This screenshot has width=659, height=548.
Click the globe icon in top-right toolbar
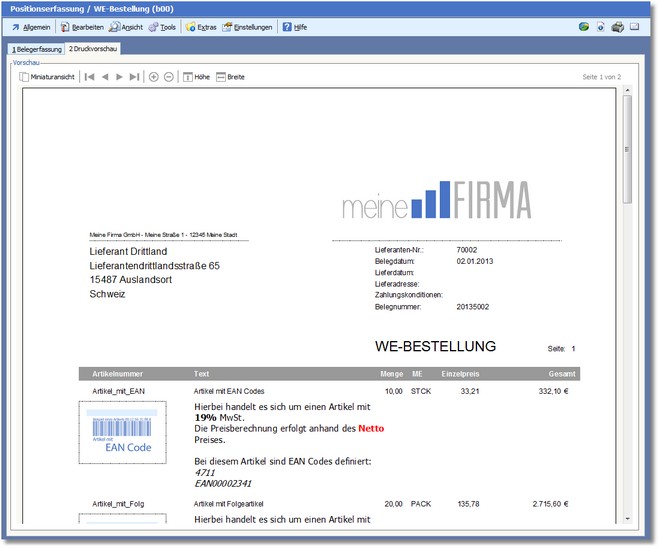pos(584,27)
